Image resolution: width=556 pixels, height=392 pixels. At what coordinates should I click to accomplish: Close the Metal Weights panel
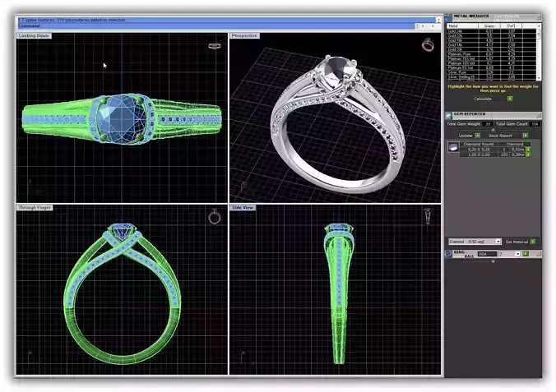coord(539,18)
